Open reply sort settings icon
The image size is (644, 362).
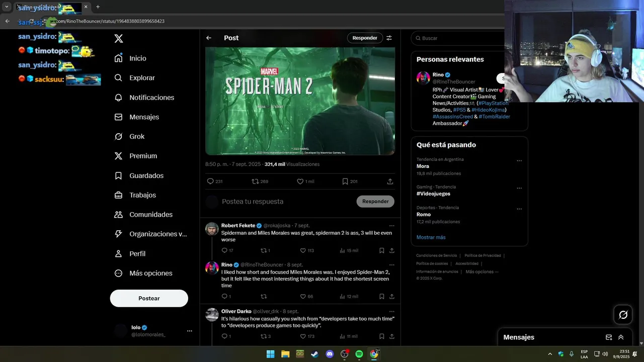[389, 38]
